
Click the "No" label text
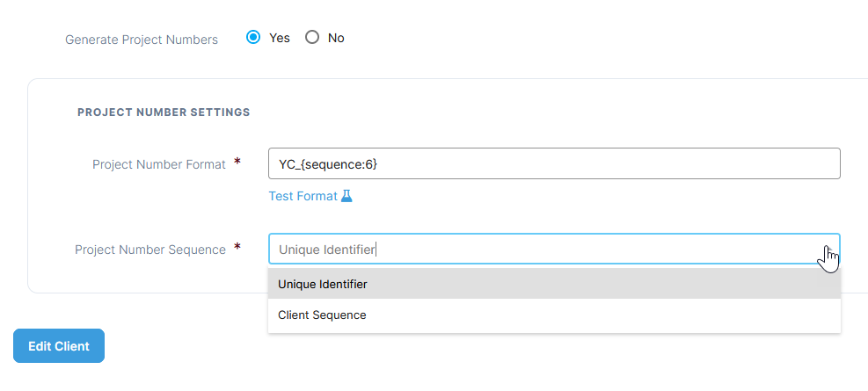[x=336, y=38]
